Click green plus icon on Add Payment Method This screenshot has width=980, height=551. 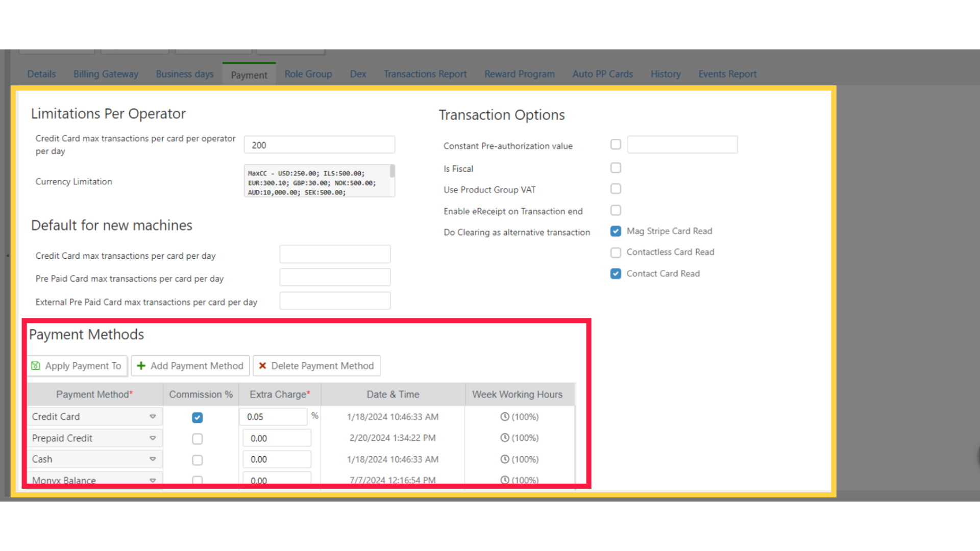(x=141, y=366)
